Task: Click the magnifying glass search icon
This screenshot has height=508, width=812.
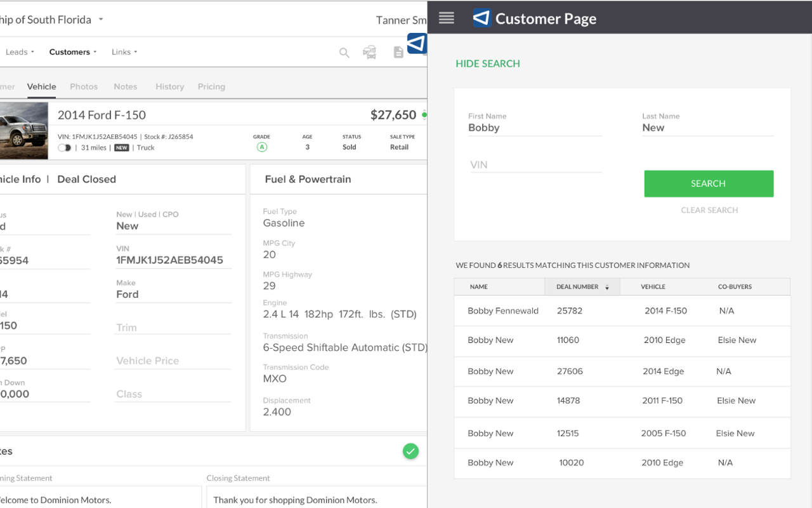Action: point(344,53)
